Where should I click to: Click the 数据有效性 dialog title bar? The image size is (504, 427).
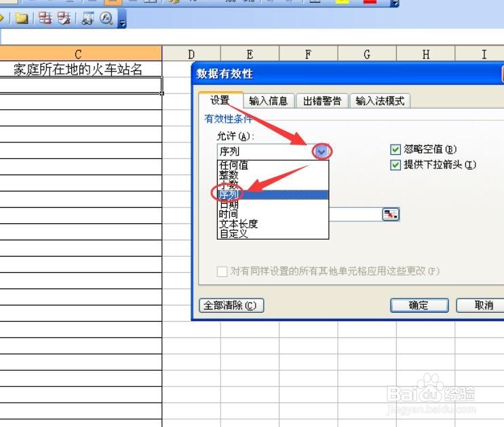pos(347,74)
